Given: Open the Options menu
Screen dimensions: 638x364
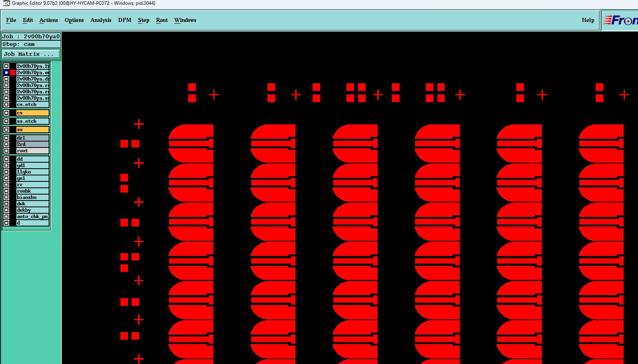Looking at the screenshot, I should point(74,20).
